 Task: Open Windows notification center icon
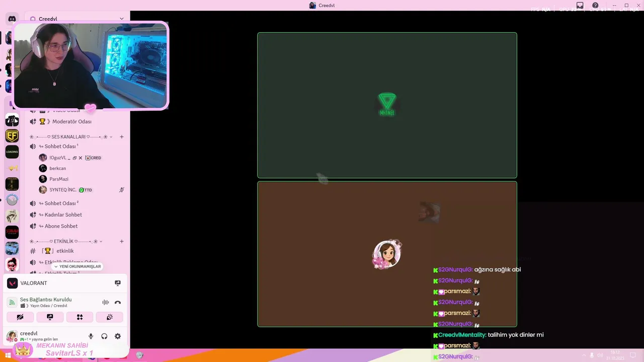pyautogui.click(x=633, y=355)
